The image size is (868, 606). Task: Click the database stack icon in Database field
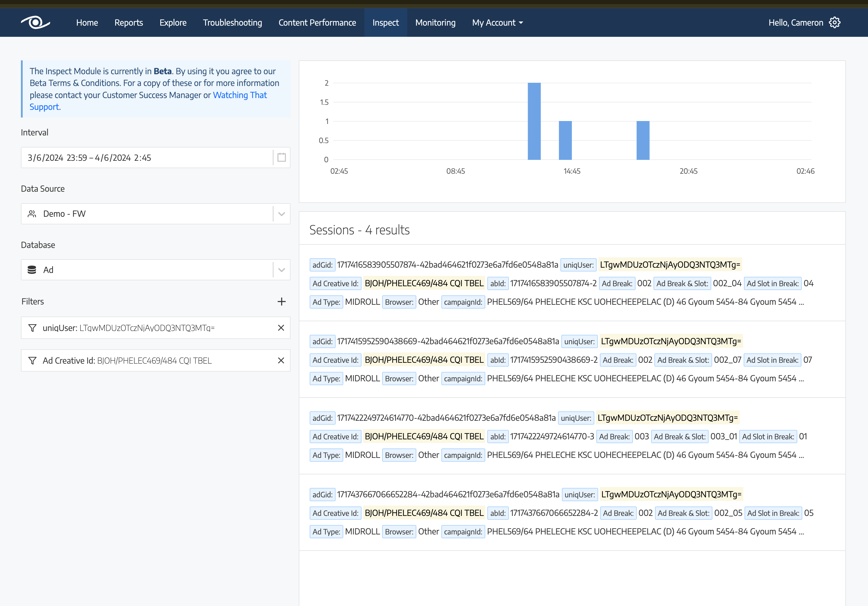click(32, 270)
